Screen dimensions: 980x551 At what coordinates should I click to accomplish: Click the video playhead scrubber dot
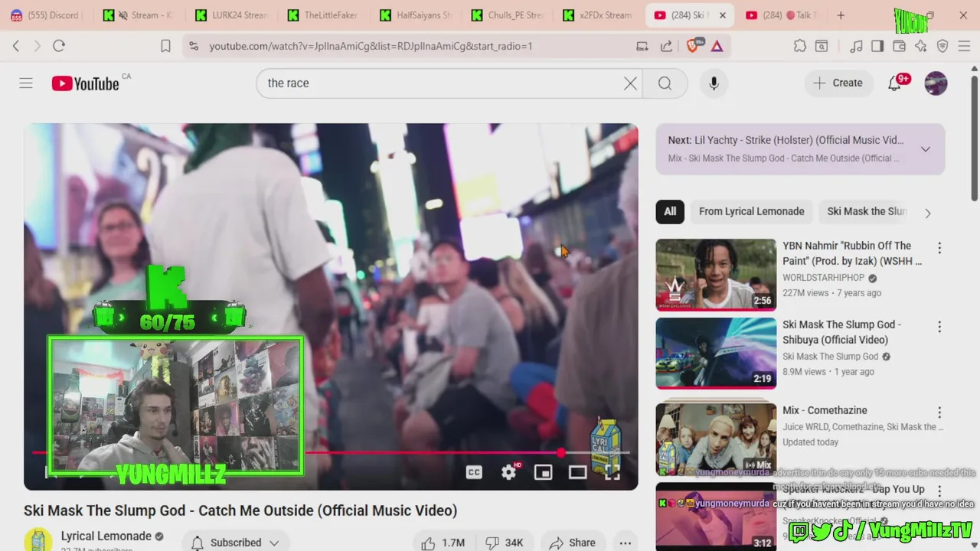tap(562, 453)
